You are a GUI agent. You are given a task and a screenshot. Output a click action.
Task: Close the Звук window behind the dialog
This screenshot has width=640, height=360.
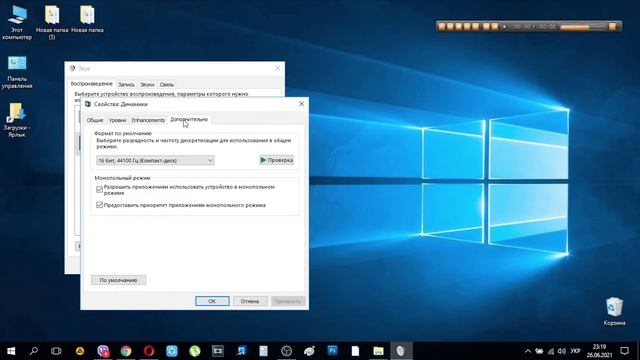pyautogui.click(x=278, y=68)
